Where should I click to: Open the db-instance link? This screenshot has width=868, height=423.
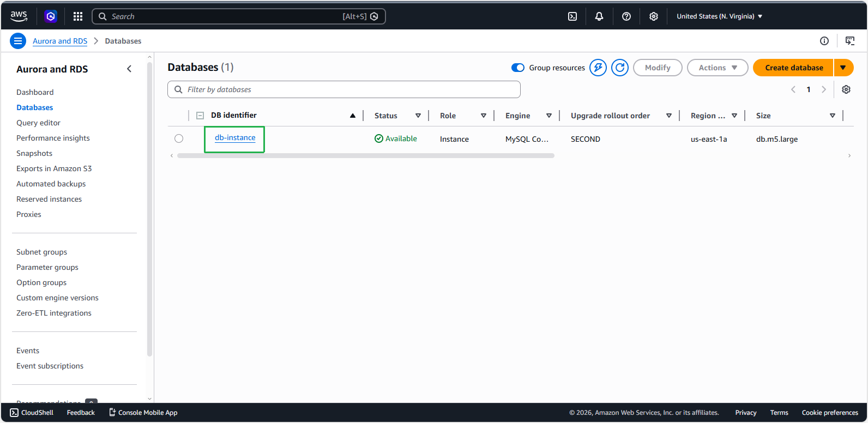235,137
